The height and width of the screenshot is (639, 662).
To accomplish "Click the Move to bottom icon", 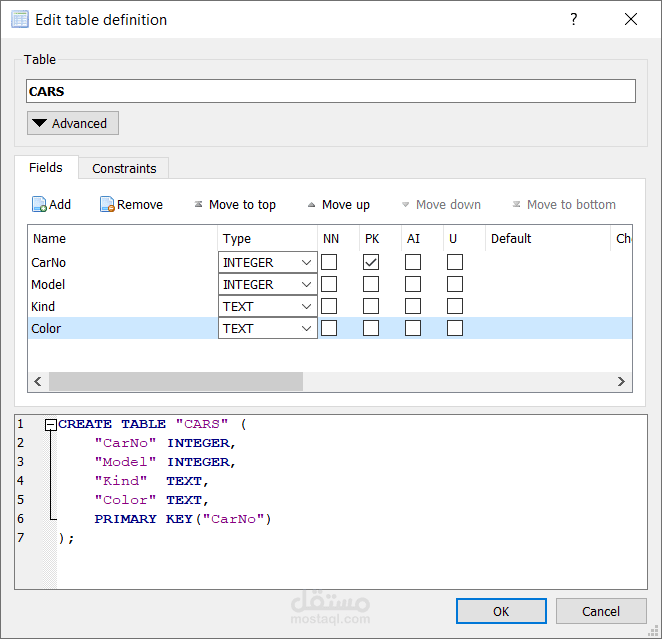I will (516, 205).
